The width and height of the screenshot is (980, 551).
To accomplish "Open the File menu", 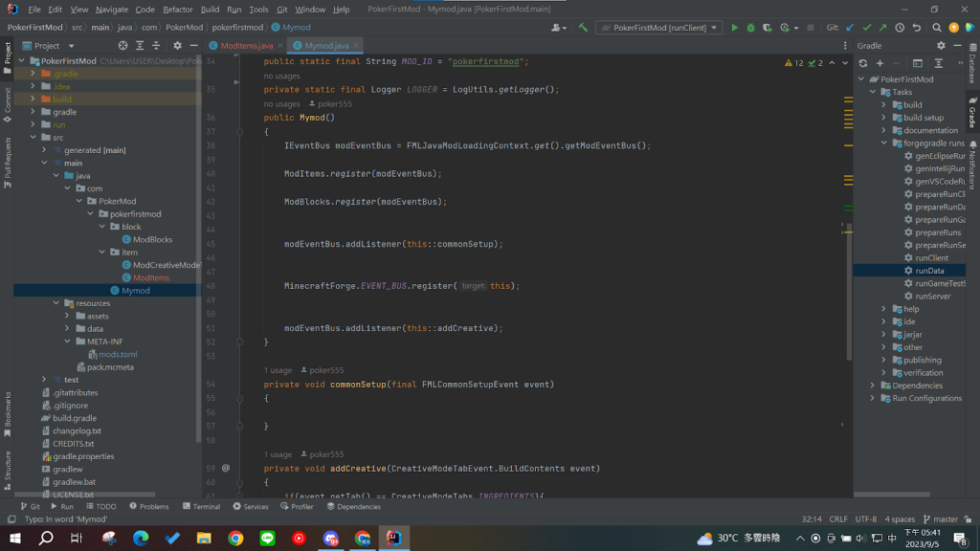I will (x=34, y=10).
